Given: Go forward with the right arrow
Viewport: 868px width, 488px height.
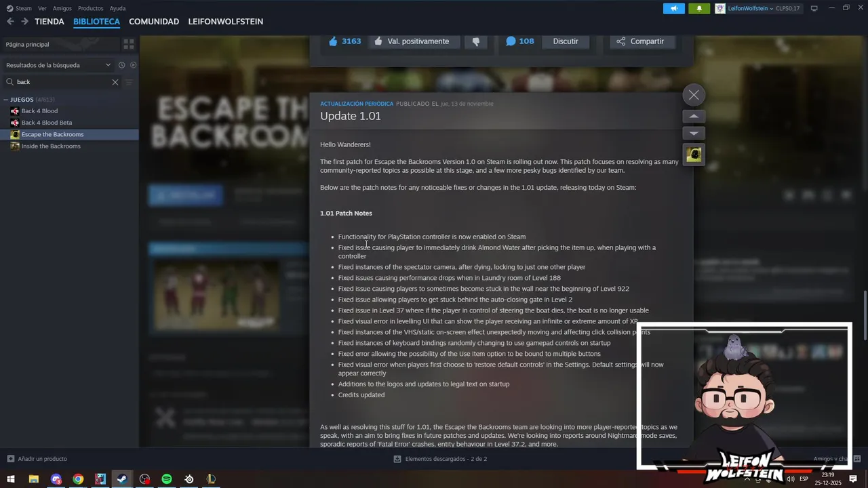Looking at the screenshot, I should pos(24,22).
